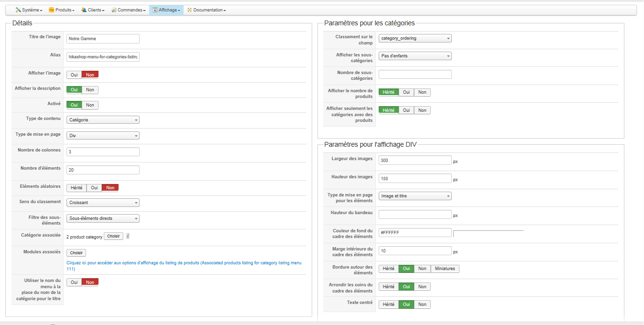Screen dimensions: 644x325
Task: Click the Affichage screen icon
Action: 155,10
